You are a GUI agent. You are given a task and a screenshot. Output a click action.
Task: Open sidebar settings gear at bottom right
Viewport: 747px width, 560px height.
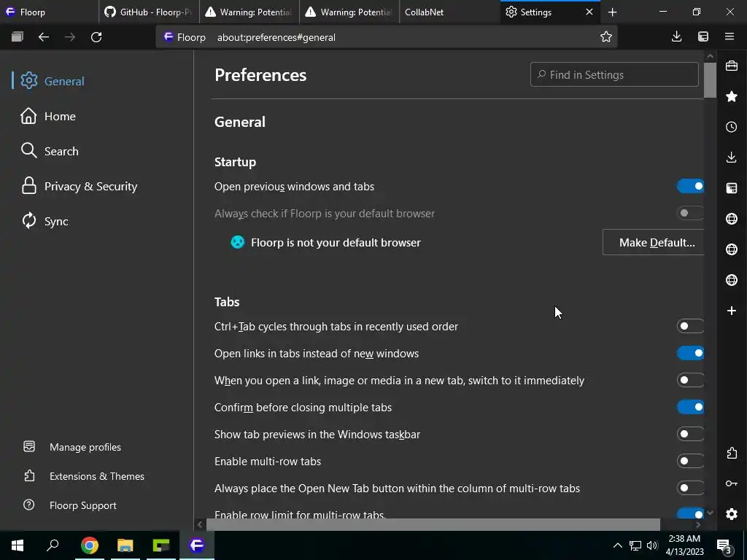pyautogui.click(x=732, y=514)
